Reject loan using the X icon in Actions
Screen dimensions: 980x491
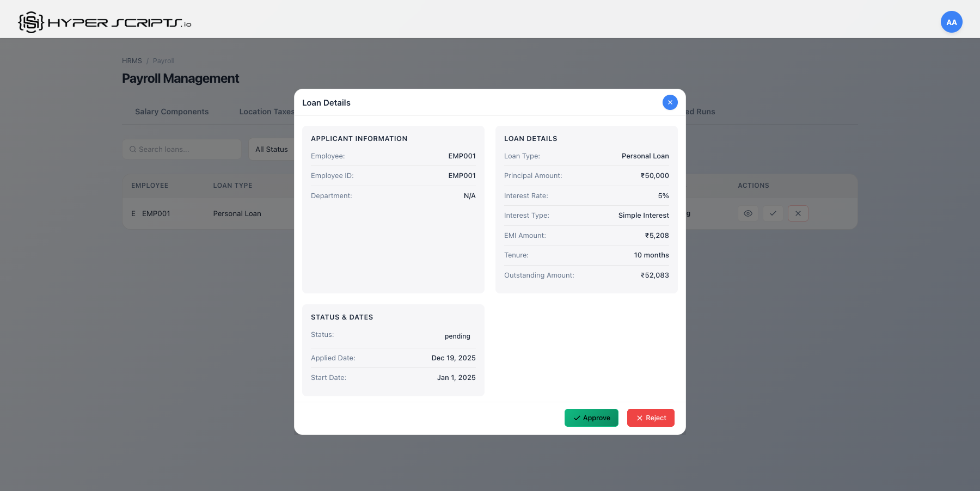pyautogui.click(x=798, y=213)
